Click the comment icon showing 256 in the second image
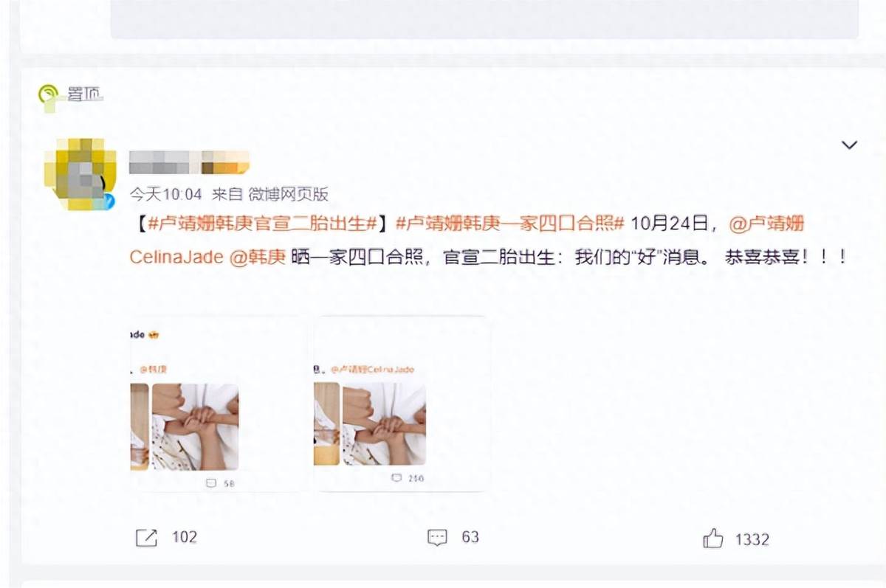This screenshot has height=588, width=886. point(396,478)
